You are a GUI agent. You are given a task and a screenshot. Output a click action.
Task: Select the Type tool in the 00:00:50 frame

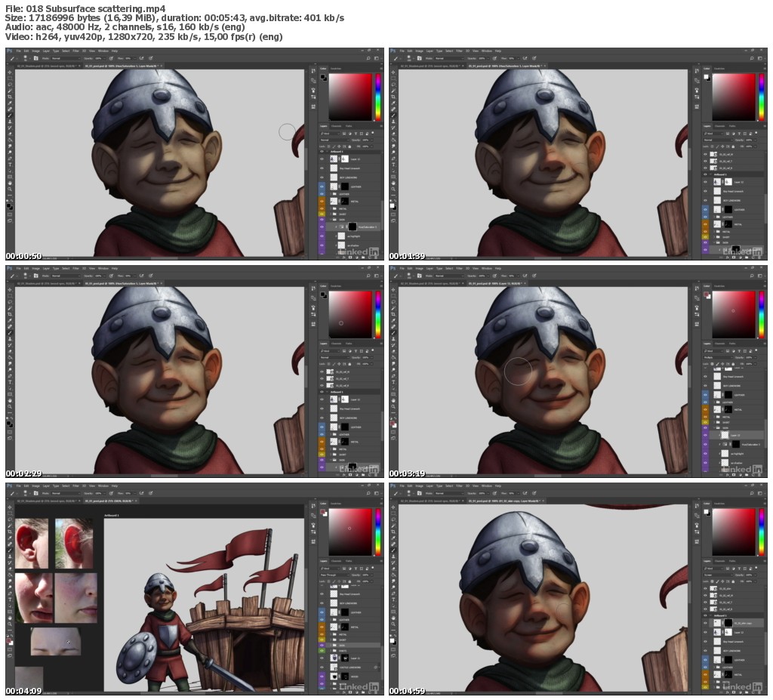[10, 165]
